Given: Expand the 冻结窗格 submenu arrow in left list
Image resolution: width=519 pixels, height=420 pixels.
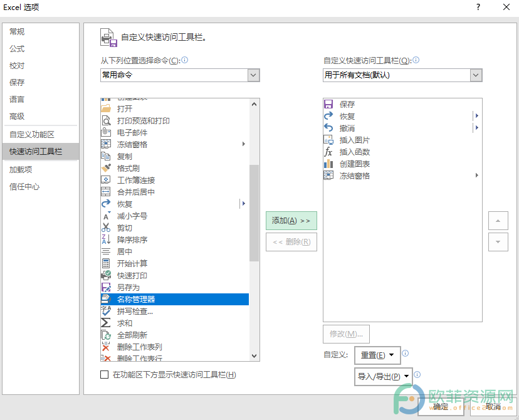Looking at the screenshot, I should (x=244, y=144).
